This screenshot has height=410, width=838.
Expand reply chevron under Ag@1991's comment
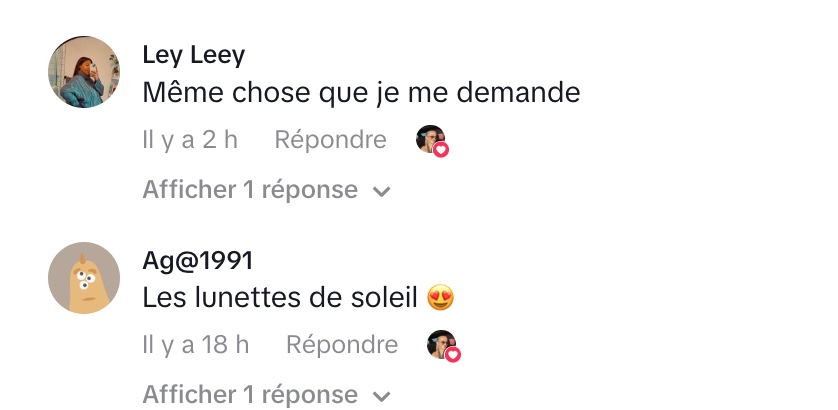coord(381,396)
